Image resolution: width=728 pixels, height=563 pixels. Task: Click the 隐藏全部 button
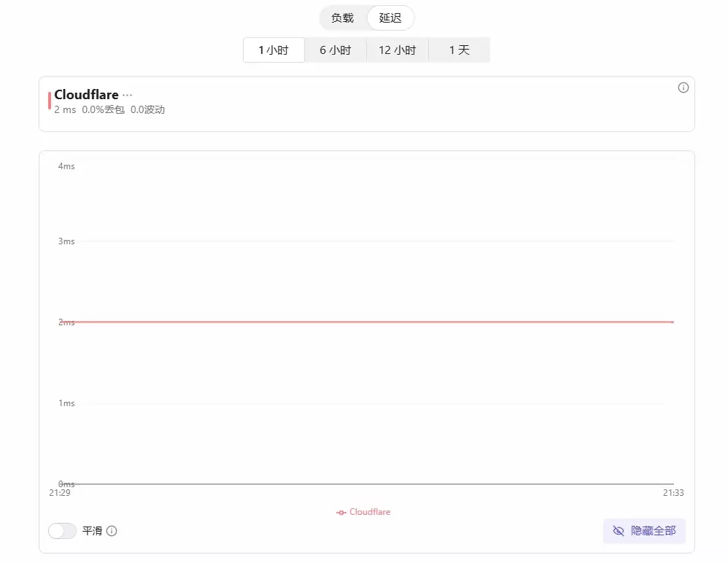(x=644, y=530)
